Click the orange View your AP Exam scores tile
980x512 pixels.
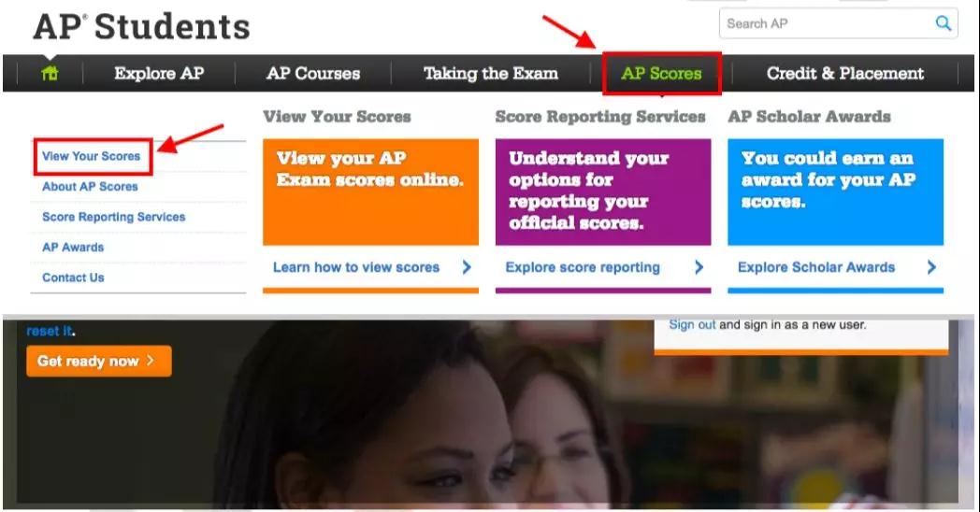coord(370,192)
